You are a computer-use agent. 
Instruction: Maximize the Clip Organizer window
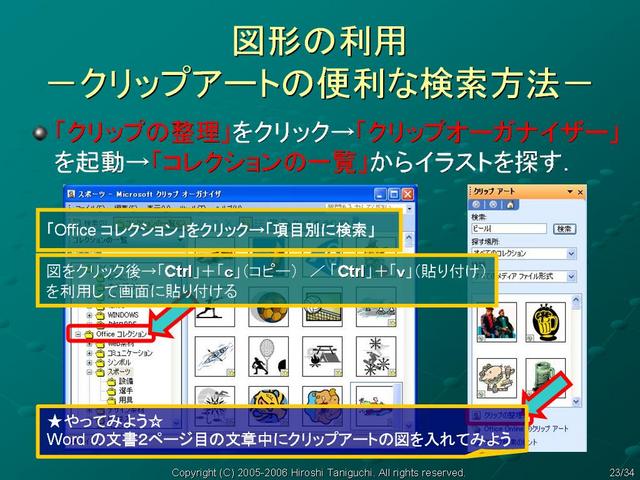coord(394,194)
